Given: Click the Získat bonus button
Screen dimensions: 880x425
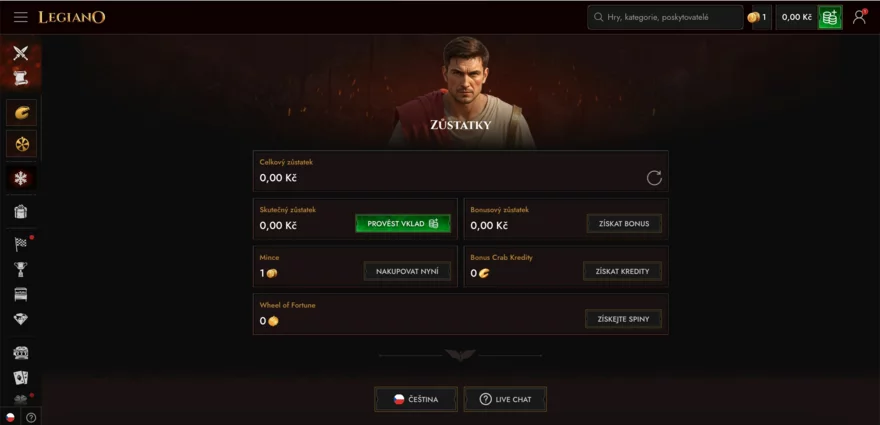Looking at the screenshot, I should point(624,224).
